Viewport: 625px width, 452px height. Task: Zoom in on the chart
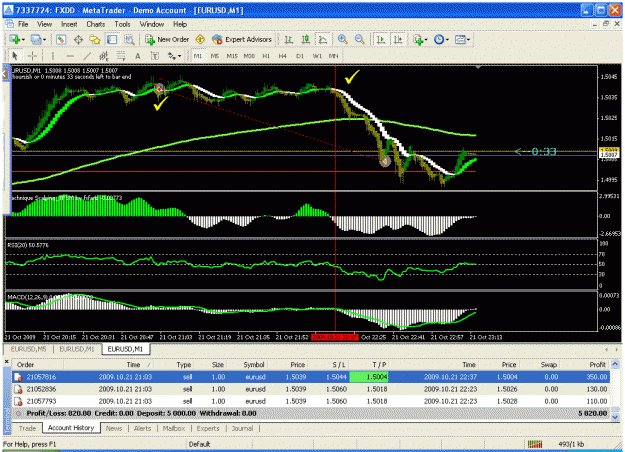(342, 39)
